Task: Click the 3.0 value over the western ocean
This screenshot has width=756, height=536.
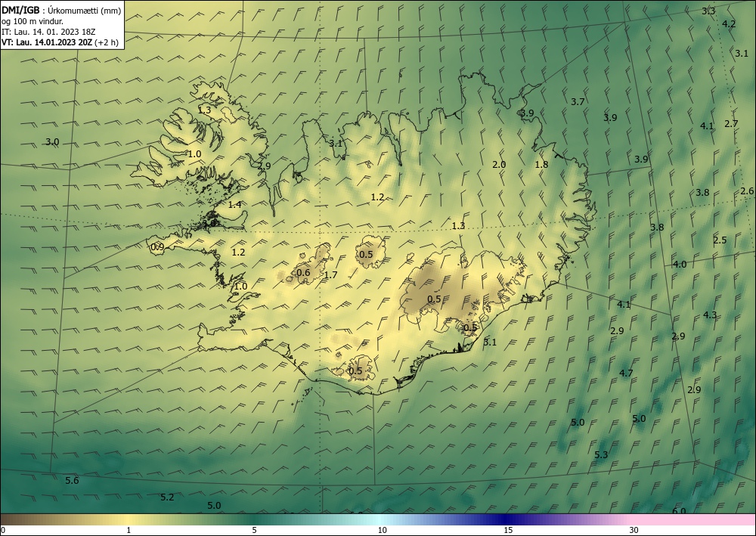Action: 52,142
